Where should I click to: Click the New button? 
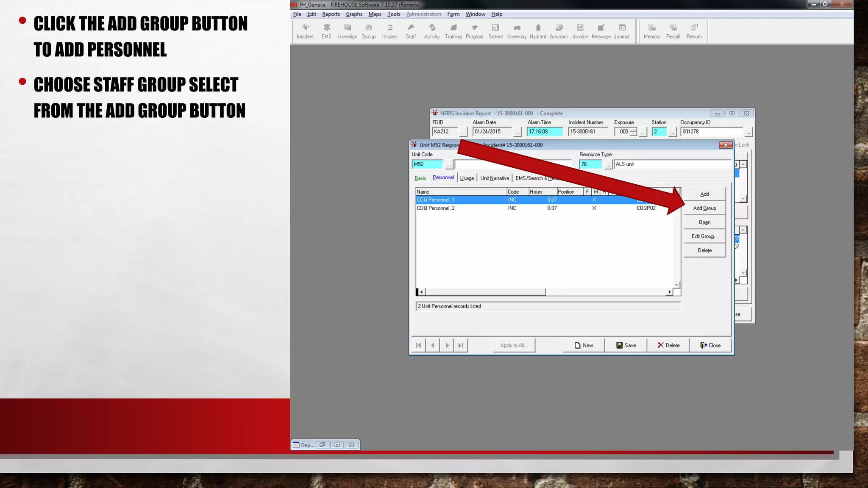click(x=584, y=345)
